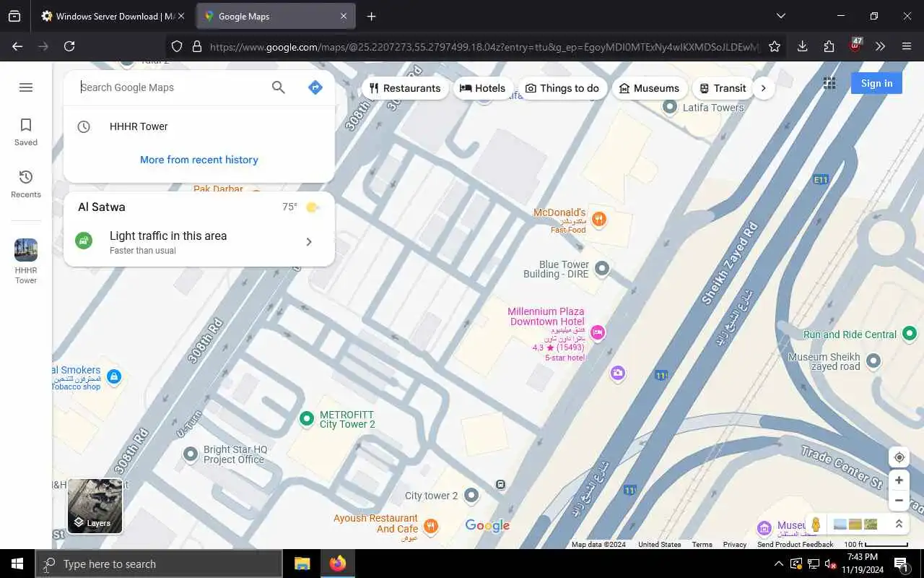The image size is (924, 578).
Task: Expand imagery strip with double chevron
Action: 899,524
